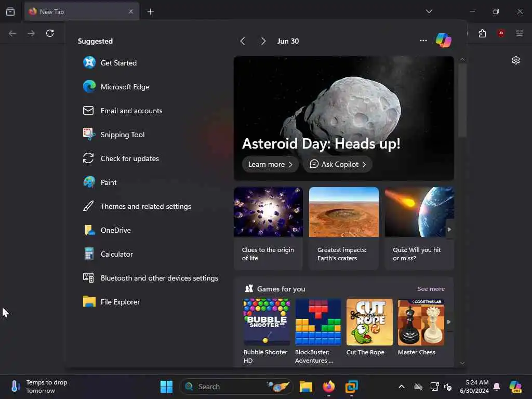This screenshot has width=532, height=399.
Task: Click the muted volume tray icon
Action: coord(448,387)
